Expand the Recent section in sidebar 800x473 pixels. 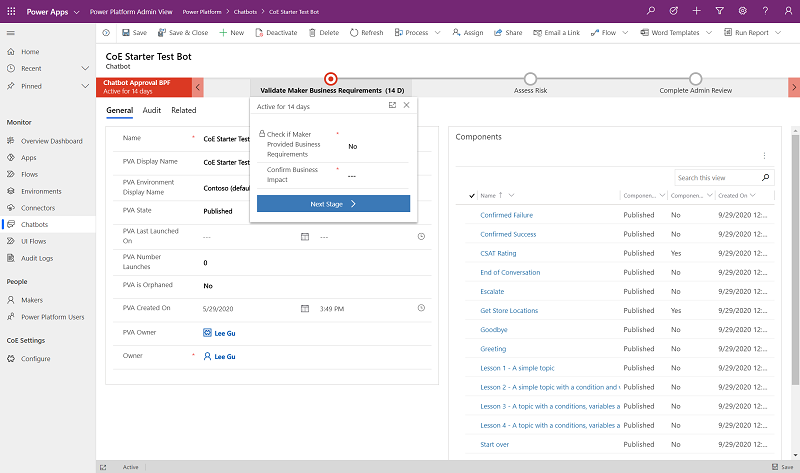click(85, 68)
